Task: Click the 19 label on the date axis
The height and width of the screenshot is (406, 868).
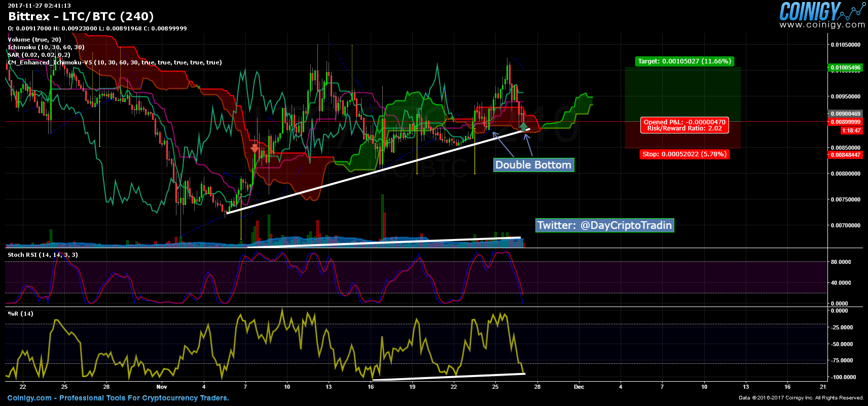Action: pos(412,387)
